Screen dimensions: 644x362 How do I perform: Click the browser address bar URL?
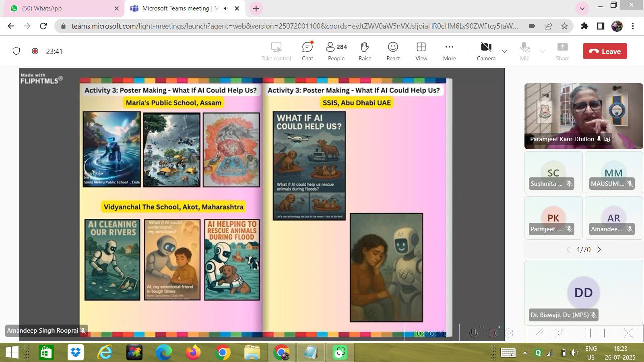(294, 26)
